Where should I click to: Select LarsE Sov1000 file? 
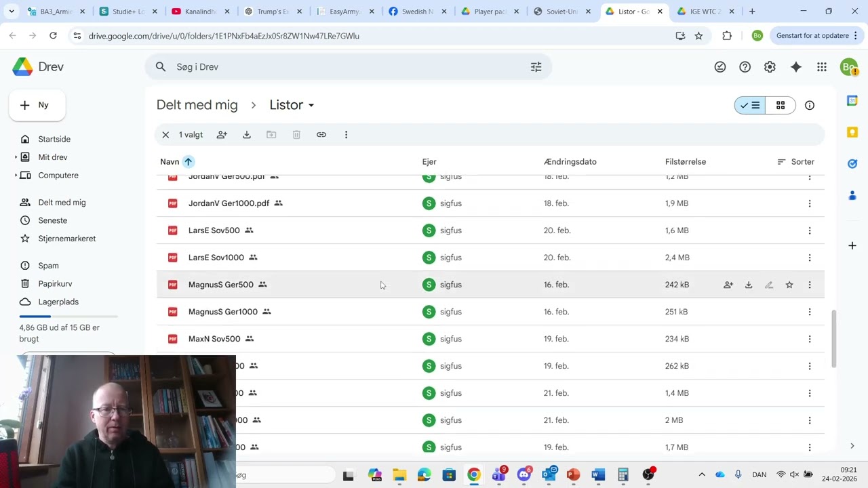click(x=491, y=258)
